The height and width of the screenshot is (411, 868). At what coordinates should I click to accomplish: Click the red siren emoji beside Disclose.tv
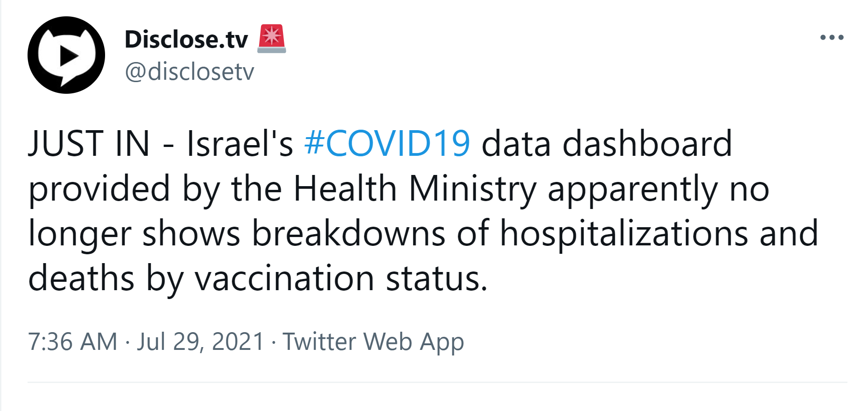click(x=271, y=39)
